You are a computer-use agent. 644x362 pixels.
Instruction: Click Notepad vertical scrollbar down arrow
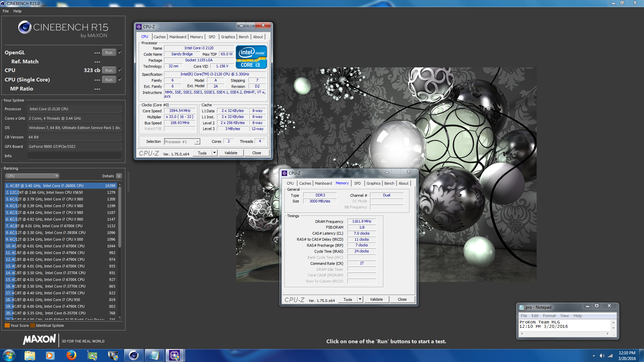(x=613, y=328)
